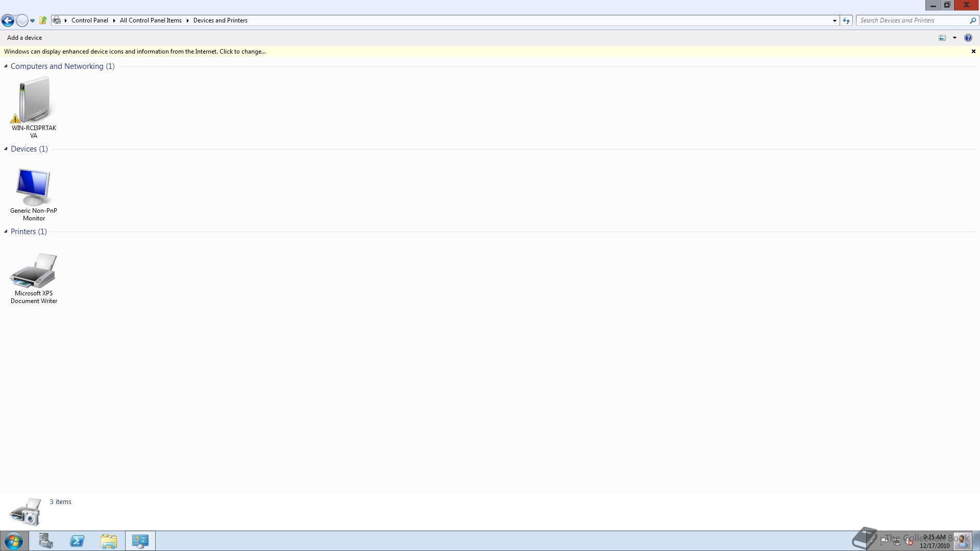Open Windows Explorer from taskbar

click(x=109, y=541)
